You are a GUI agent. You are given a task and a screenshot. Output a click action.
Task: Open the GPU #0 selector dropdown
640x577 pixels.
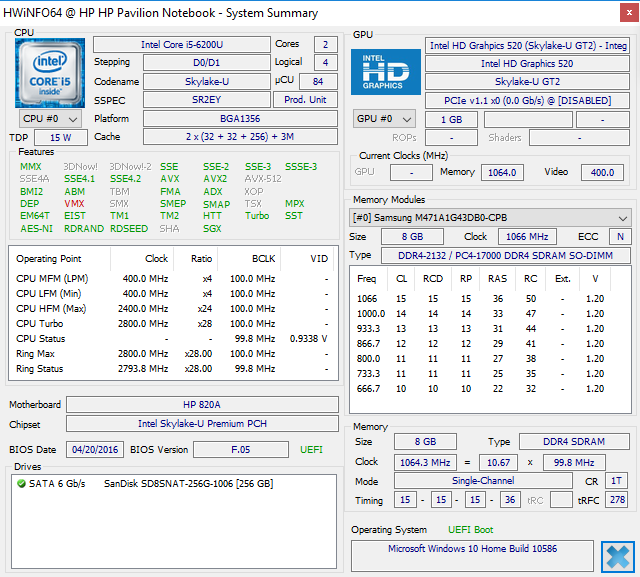(x=384, y=119)
